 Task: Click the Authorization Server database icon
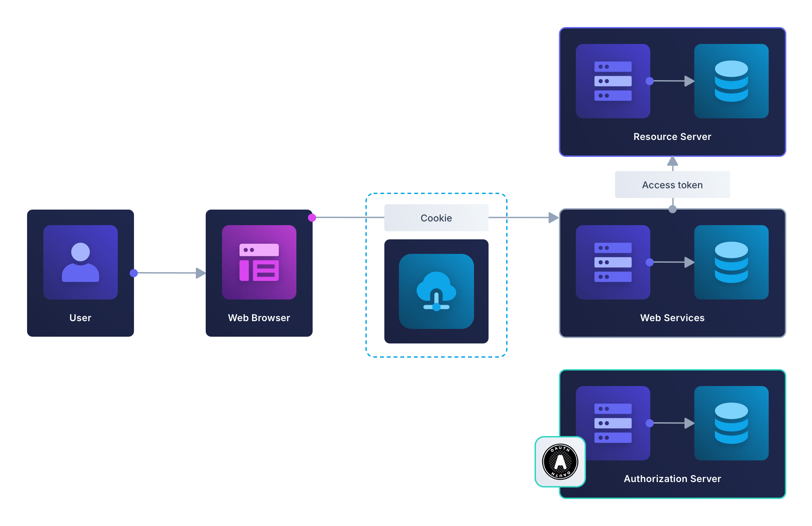731,423
